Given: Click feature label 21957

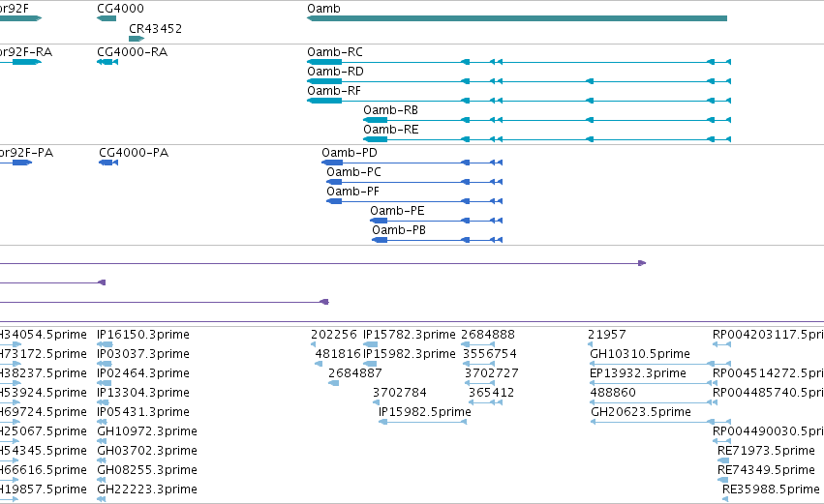Looking at the screenshot, I should pos(607,335).
